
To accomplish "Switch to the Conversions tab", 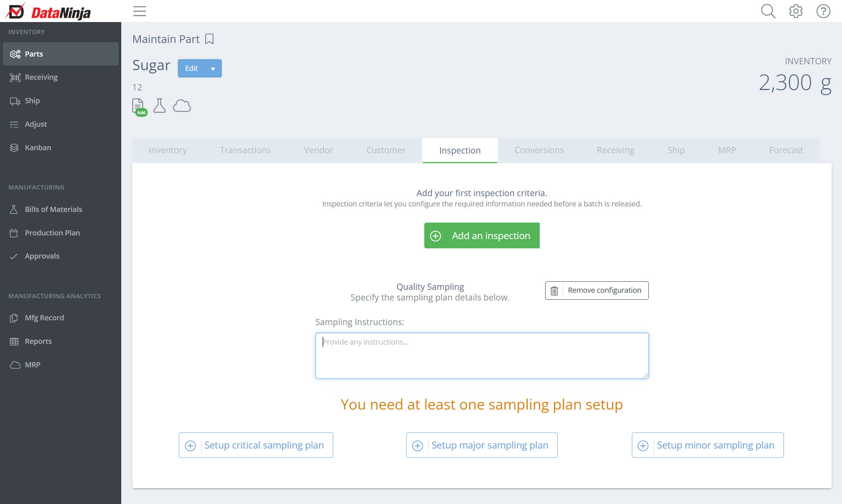I will pos(539,150).
